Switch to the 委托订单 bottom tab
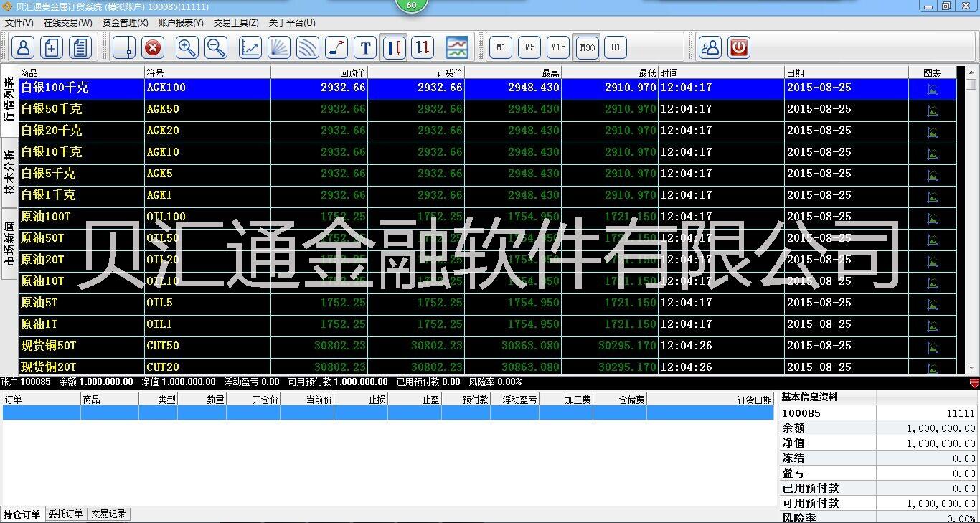Image resolution: width=980 pixels, height=523 pixels. [66, 514]
